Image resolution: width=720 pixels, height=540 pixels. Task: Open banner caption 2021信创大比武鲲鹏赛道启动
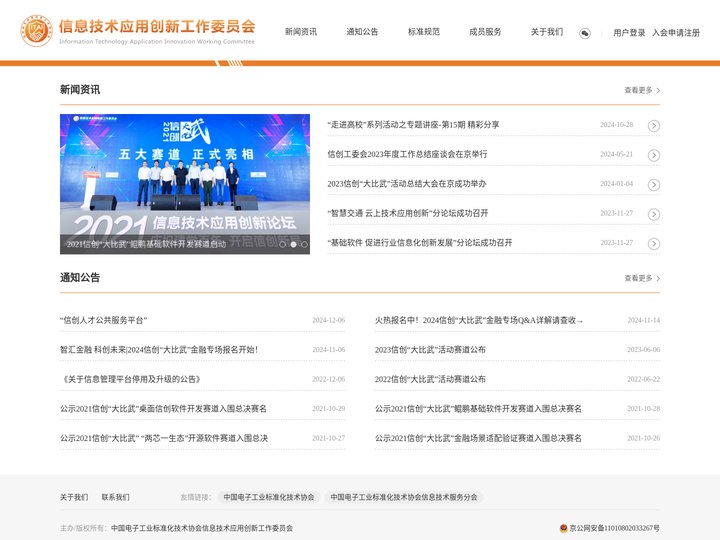click(x=146, y=244)
